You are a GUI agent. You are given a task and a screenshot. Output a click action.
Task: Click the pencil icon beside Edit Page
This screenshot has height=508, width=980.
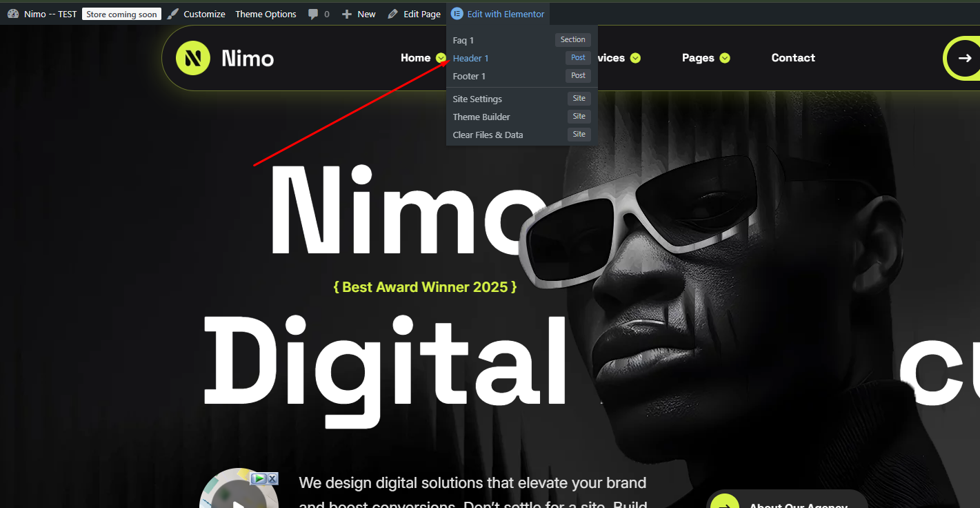pos(393,14)
